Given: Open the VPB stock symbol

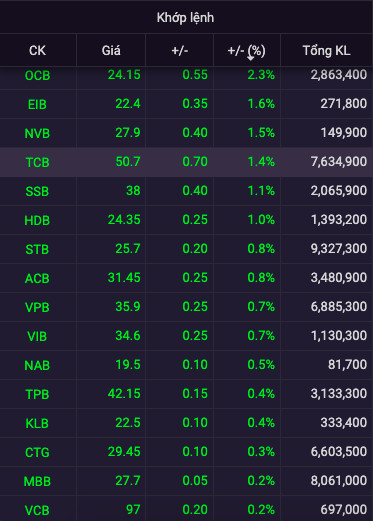Looking at the screenshot, I should click(x=37, y=307).
